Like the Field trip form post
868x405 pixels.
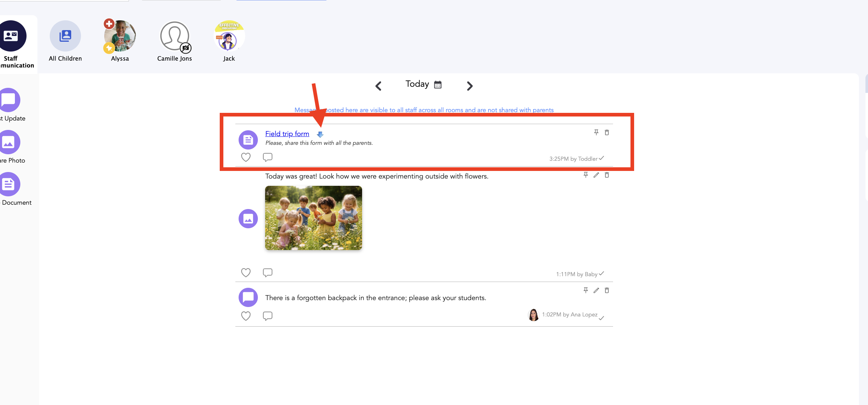click(x=246, y=157)
